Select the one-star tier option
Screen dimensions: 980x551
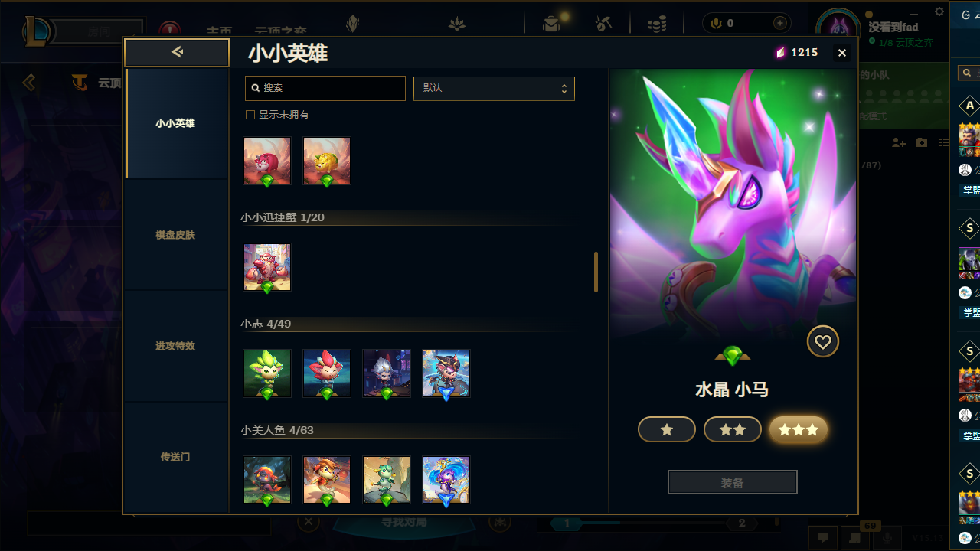pos(667,430)
